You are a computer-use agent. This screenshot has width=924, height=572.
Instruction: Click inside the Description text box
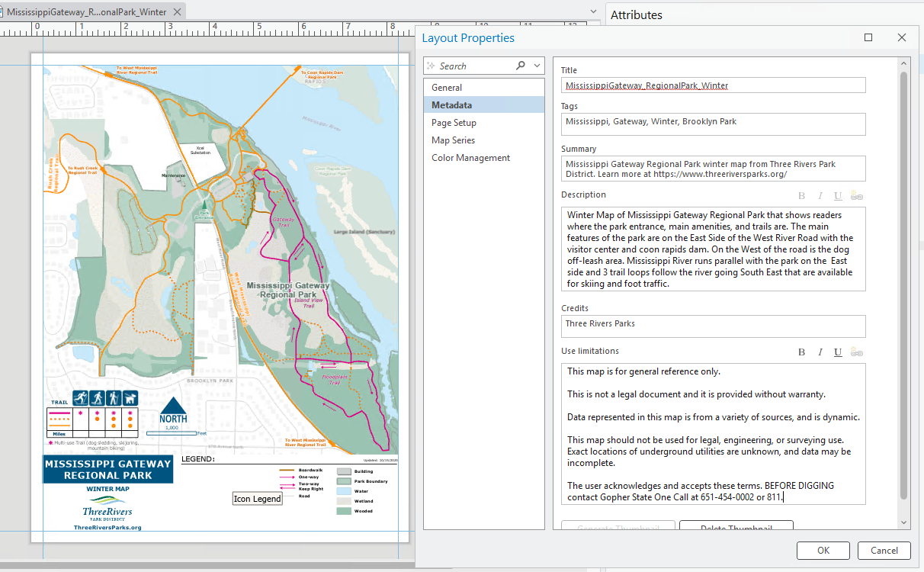pyautogui.click(x=713, y=249)
